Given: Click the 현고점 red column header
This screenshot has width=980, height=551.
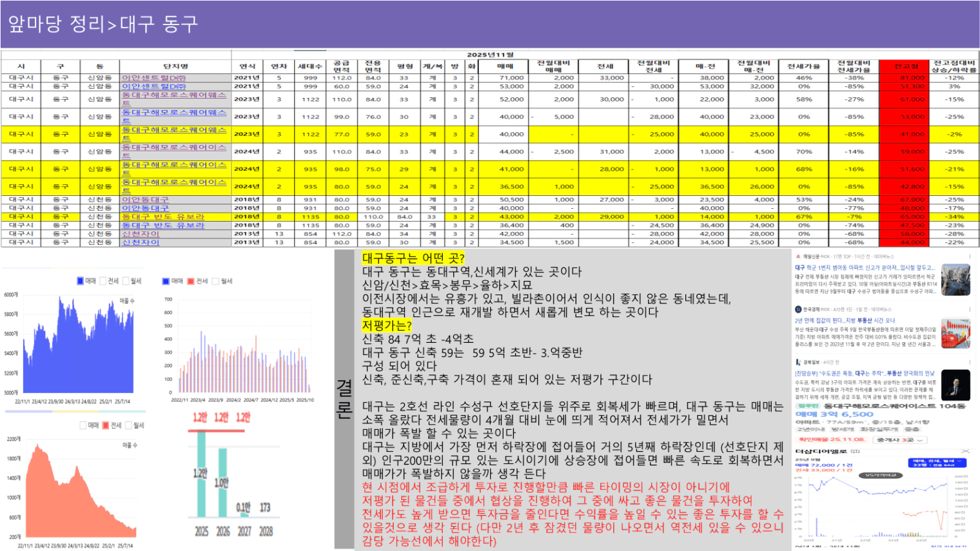Looking at the screenshot, I should (x=906, y=66).
